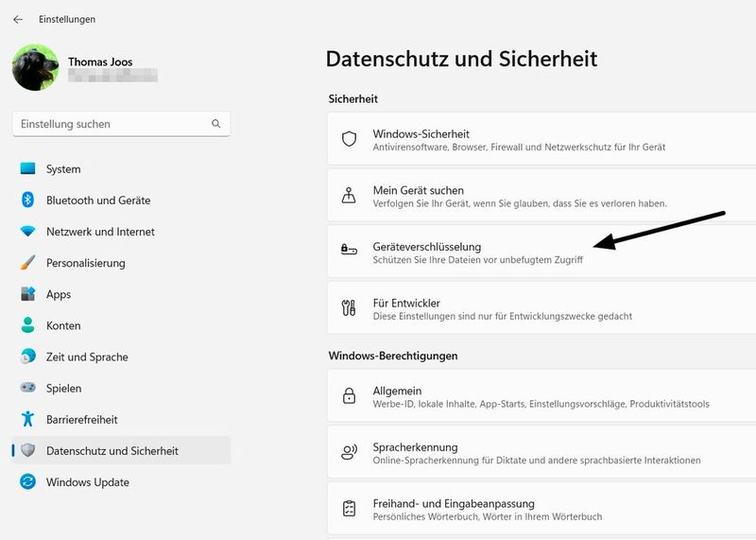Open Freihand- und Eingabeanpassung
The height and width of the screenshot is (540, 756).
click(541, 509)
